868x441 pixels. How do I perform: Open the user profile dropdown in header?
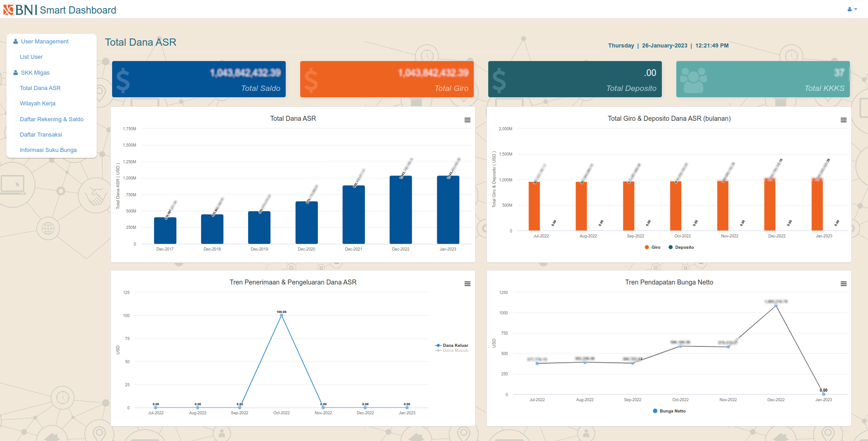[x=852, y=9]
